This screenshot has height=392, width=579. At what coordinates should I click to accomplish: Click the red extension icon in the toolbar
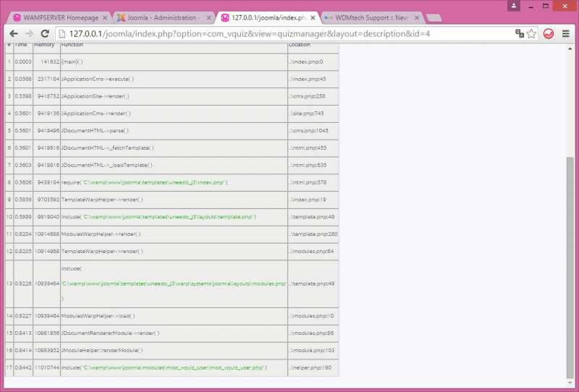click(x=549, y=34)
